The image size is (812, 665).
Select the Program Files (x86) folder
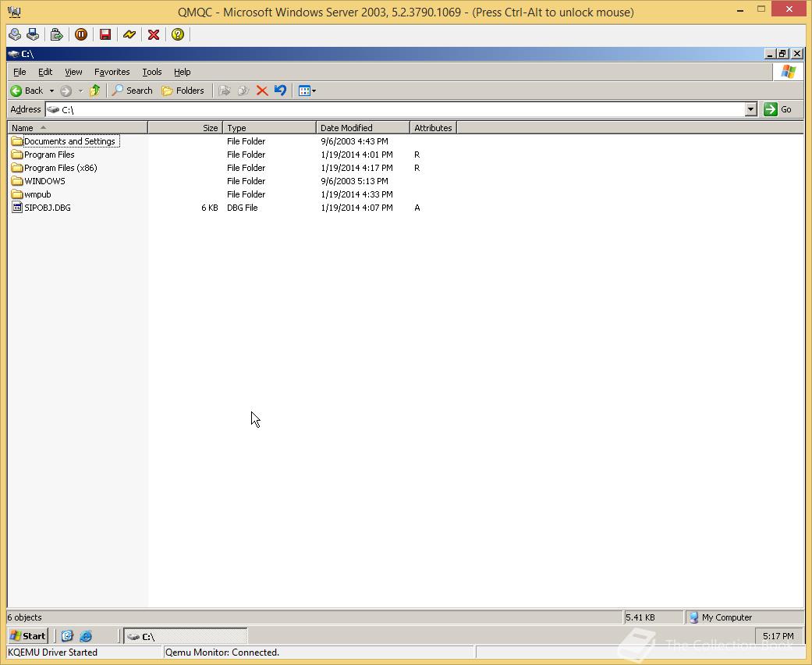(x=61, y=168)
